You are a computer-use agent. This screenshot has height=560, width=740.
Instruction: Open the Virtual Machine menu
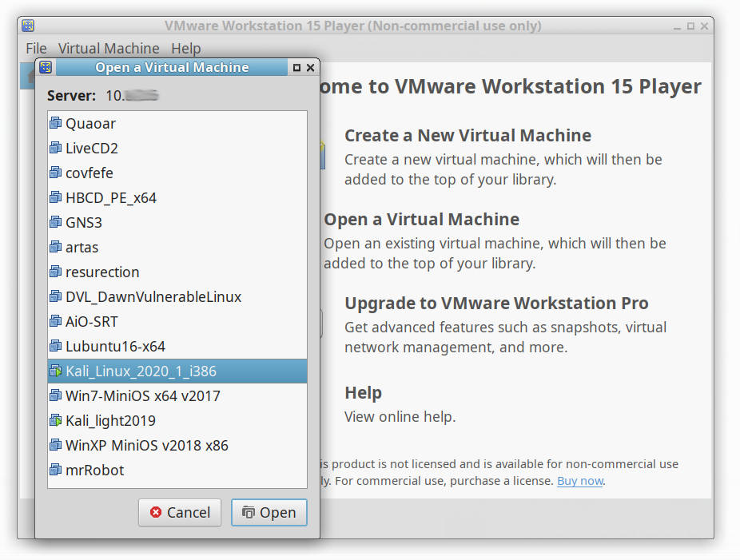tap(109, 48)
